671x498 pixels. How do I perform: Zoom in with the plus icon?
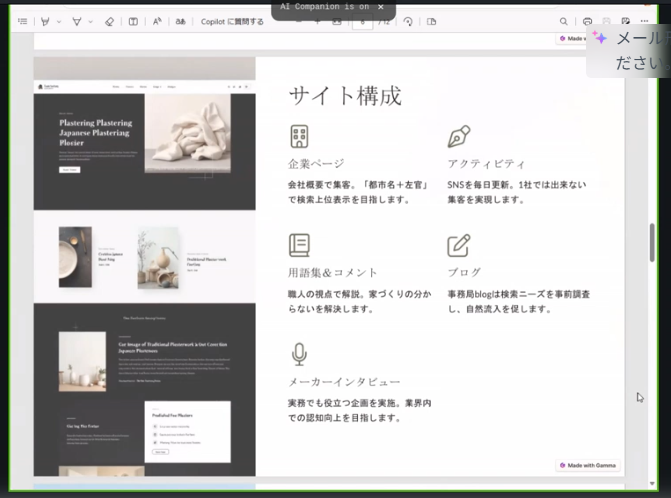click(317, 22)
